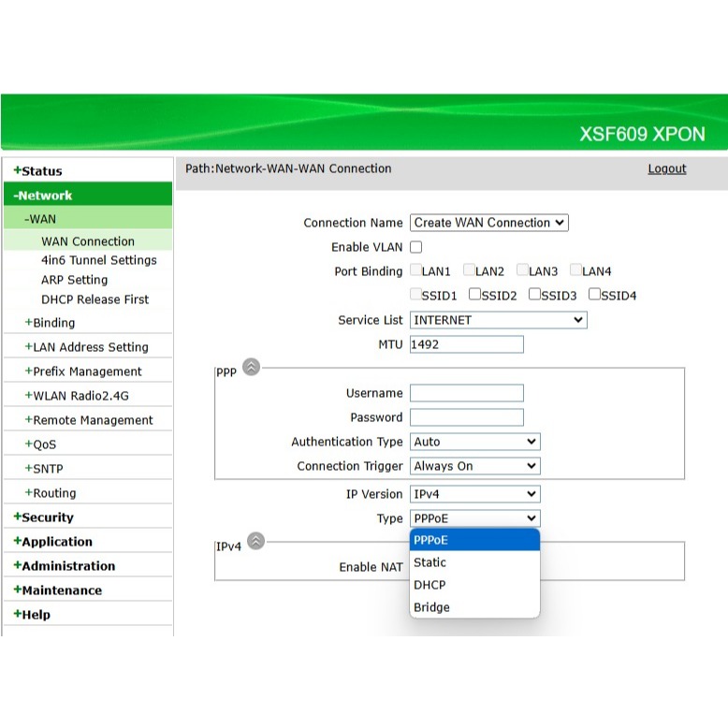Collapse the IPv4 section chevron icon
Viewport: 728px width, 728px height.
coord(255,541)
